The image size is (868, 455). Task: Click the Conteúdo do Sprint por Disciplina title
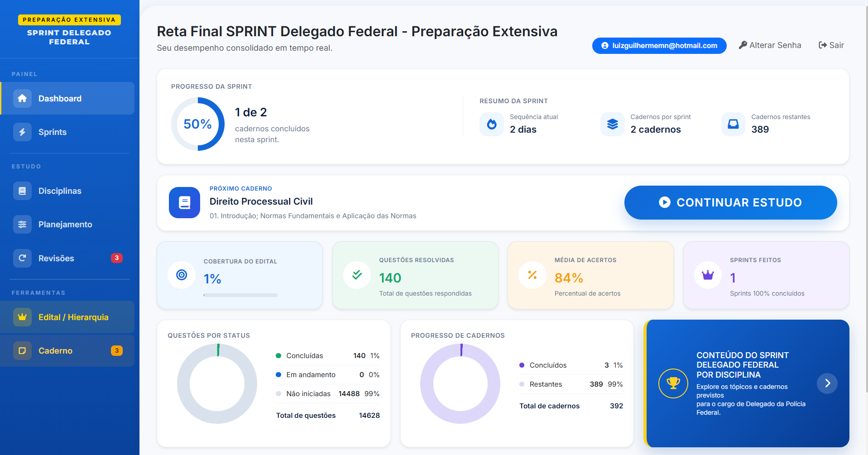pyautogui.click(x=743, y=365)
